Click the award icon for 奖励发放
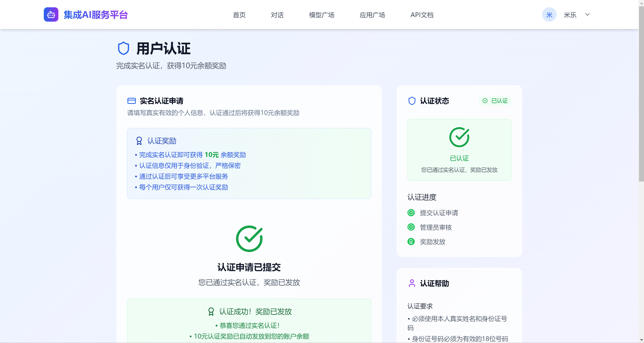644x343 pixels. coord(411,242)
